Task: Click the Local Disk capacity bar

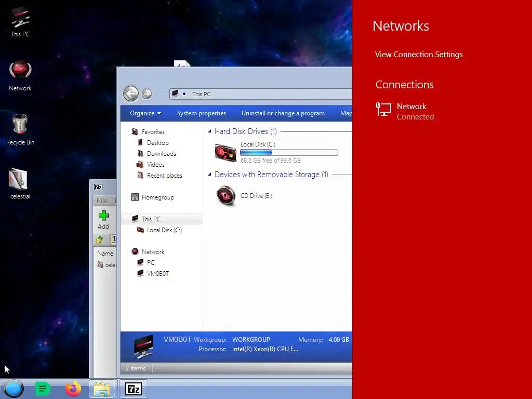Action: (x=289, y=153)
